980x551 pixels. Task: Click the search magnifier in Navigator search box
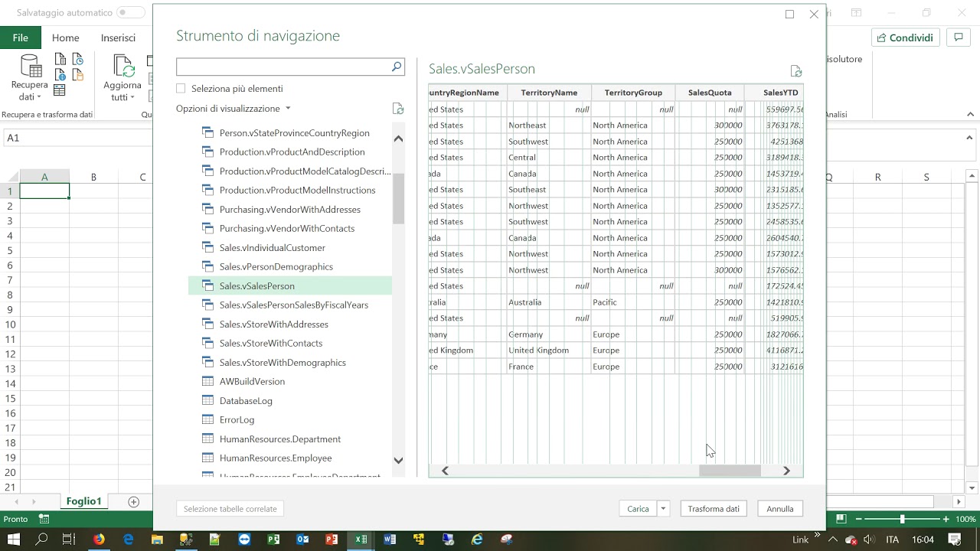pyautogui.click(x=397, y=67)
